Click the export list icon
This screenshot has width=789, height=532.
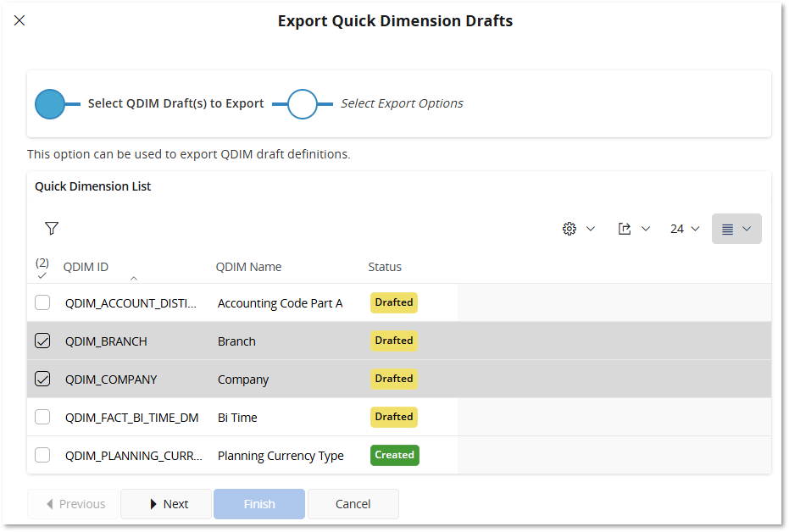click(x=625, y=229)
